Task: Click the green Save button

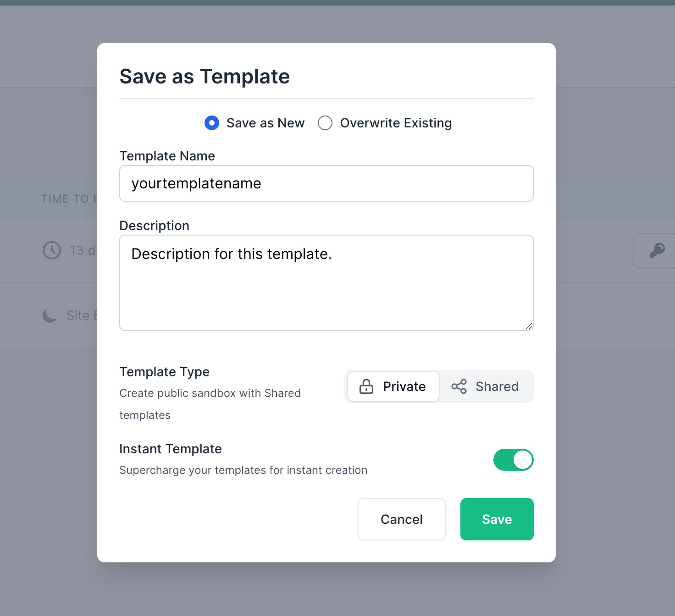Action: click(497, 519)
